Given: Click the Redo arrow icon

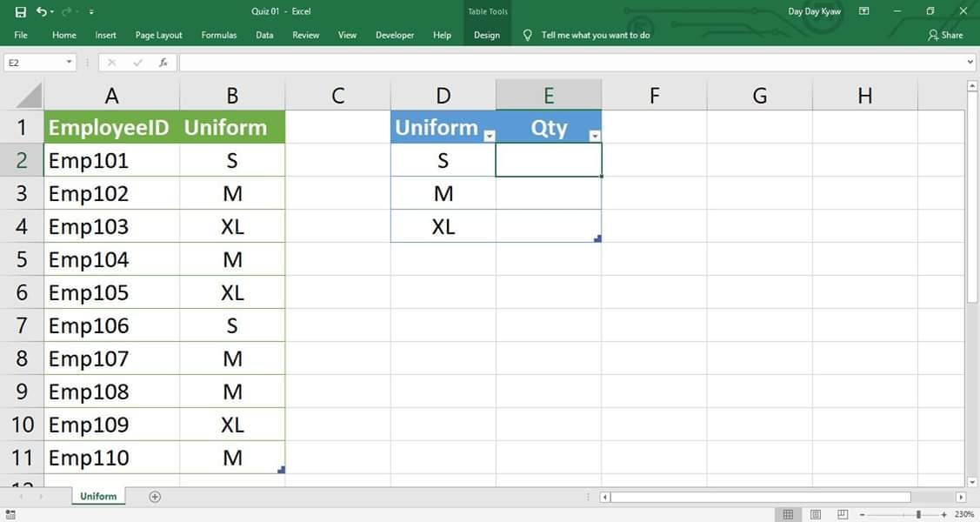Looking at the screenshot, I should tap(66, 11).
